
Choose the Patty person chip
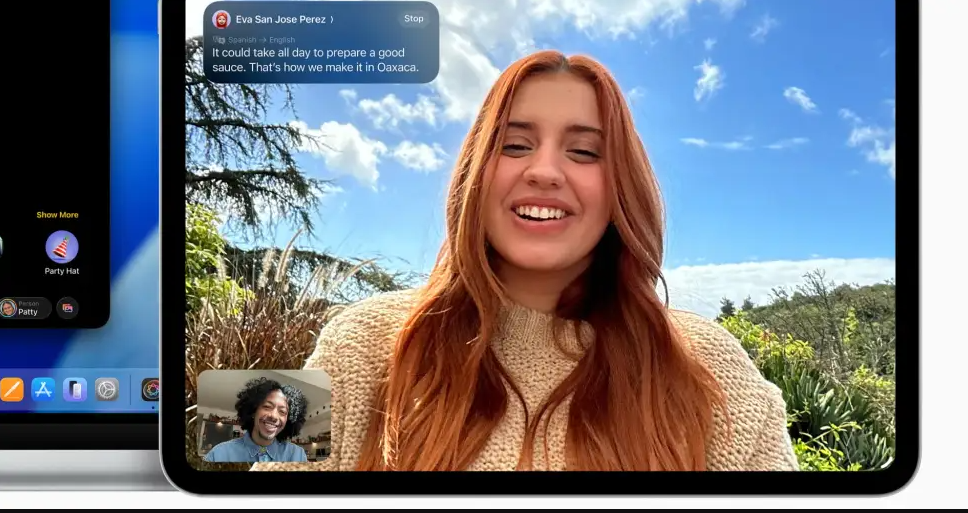coord(25,307)
